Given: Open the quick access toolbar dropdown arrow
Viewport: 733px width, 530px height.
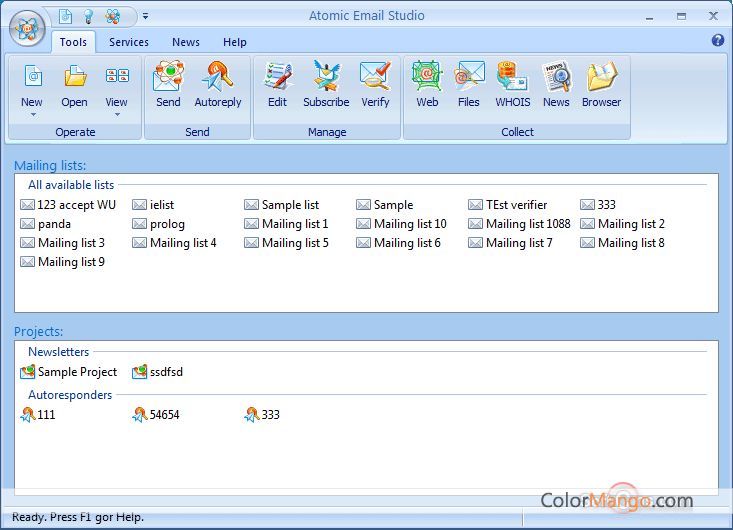Looking at the screenshot, I should click(145, 16).
